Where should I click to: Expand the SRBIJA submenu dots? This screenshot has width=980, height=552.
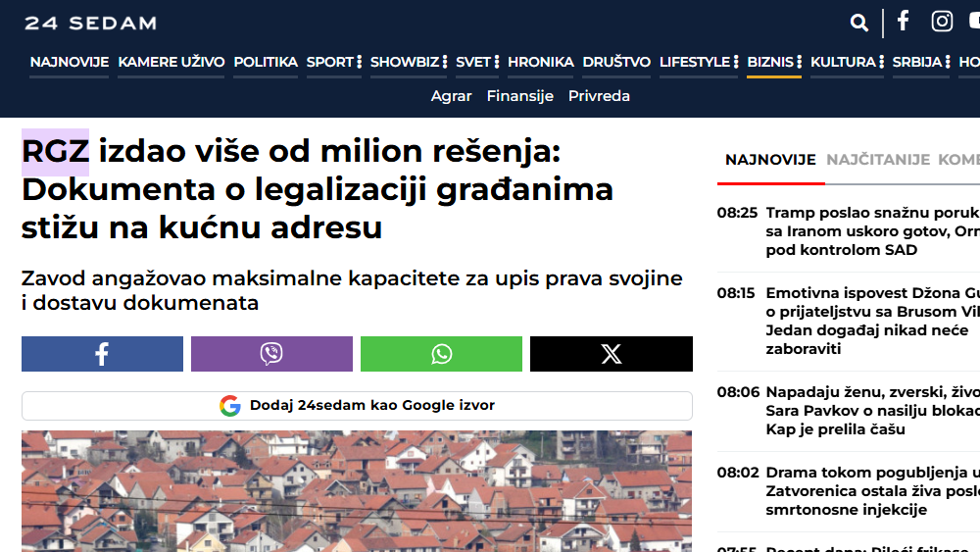click(x=948, y=62)
